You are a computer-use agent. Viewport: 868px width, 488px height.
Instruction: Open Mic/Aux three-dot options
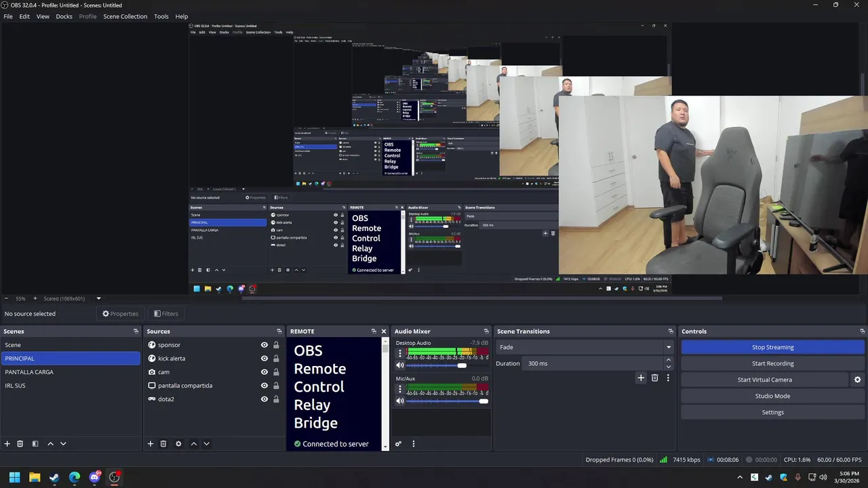[400, 389]
